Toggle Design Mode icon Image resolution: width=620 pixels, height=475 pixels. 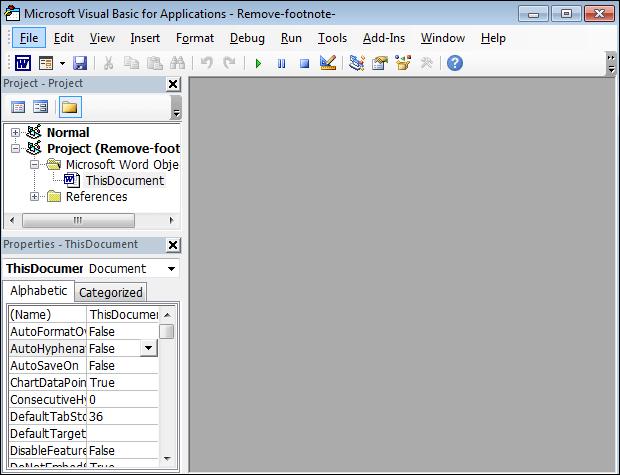tap(328, 62)
